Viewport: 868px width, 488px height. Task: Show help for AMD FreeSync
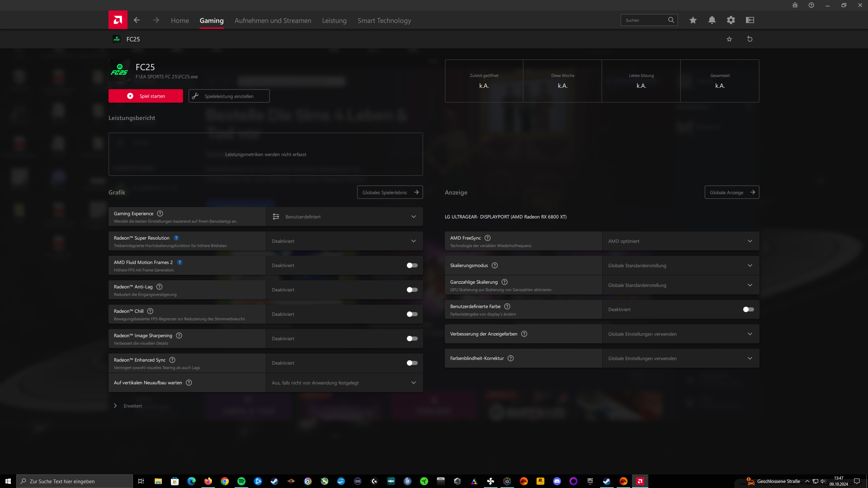[x=488, y=238]
